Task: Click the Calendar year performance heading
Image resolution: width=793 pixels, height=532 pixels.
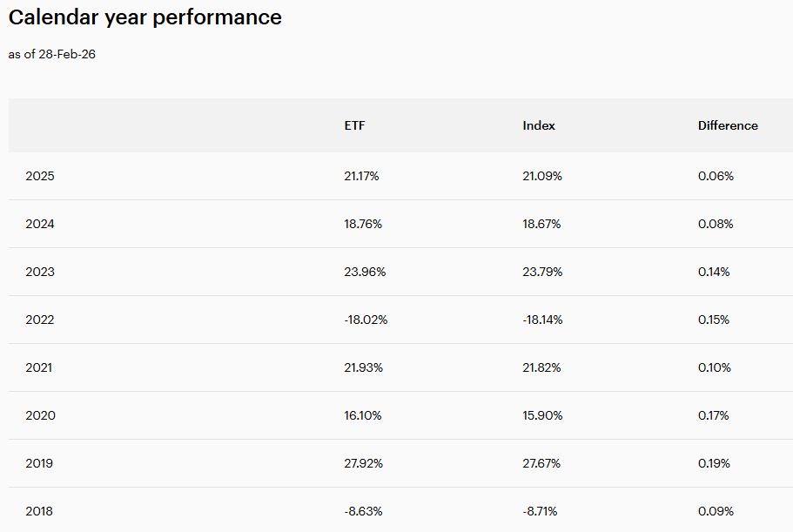Action: pos(145,17)
